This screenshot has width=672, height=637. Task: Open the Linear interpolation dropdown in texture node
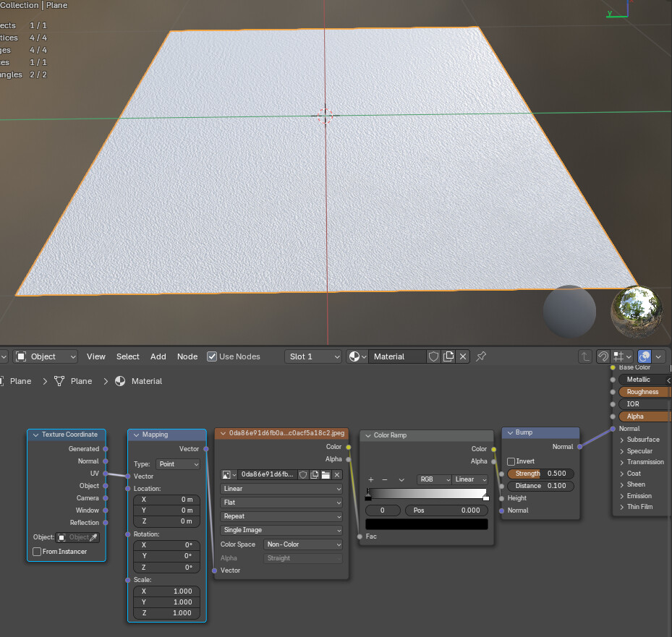(281, 489)
